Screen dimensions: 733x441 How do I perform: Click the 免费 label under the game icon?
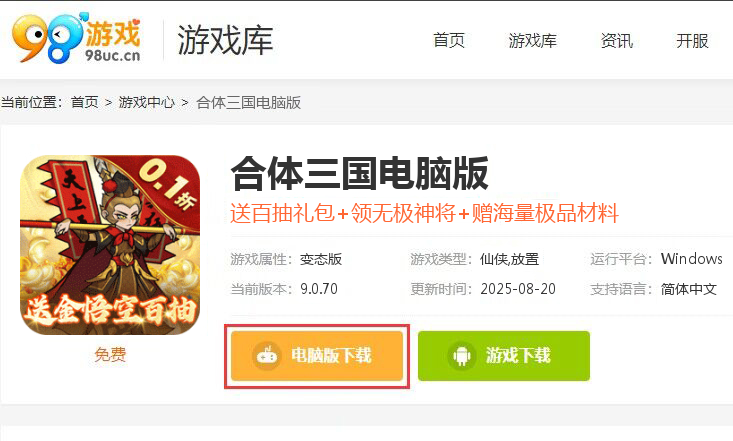click(x=110, y=354)
